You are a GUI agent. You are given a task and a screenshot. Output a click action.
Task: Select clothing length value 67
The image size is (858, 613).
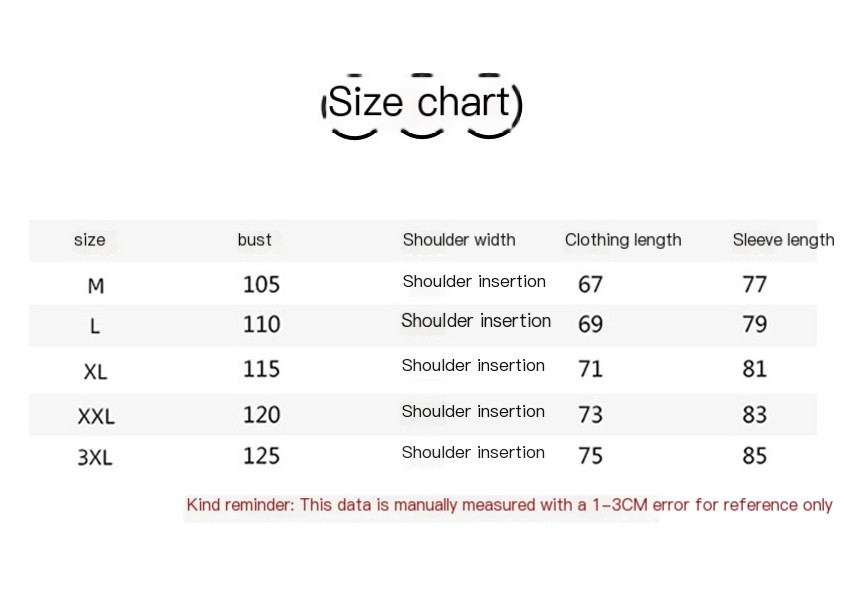[x=590, y=285]
